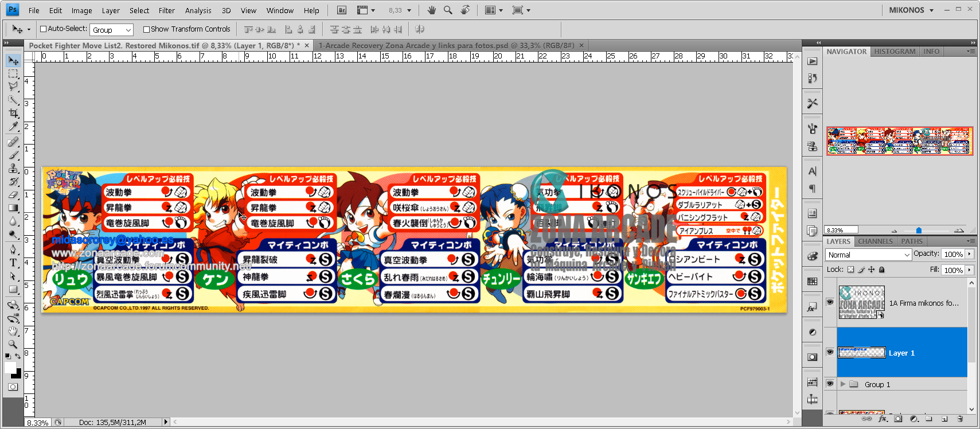980x429 pixels.
Task: Open the Character panel icon
Action: 813,171
